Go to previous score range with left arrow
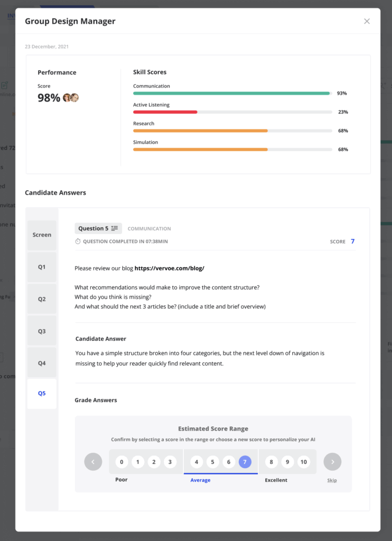This screenshot has height=541, width=392. click(93, 462)
